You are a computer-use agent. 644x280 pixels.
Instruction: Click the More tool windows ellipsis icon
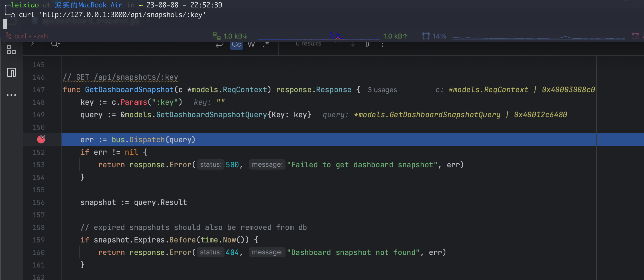[12, 95]
